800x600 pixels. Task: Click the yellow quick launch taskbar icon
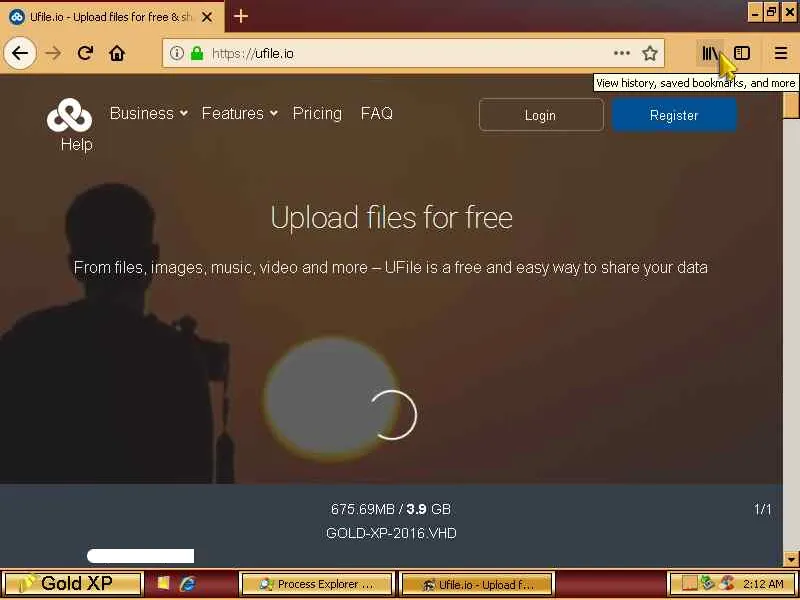(163, 583)
